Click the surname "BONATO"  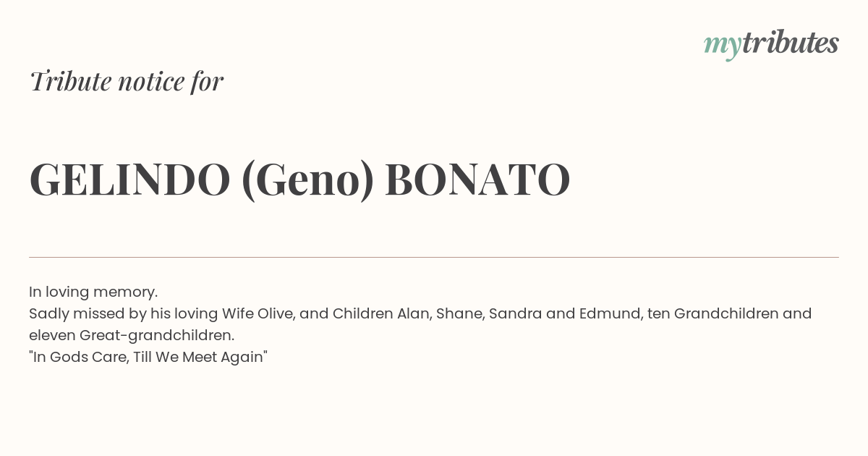(477, 180)
